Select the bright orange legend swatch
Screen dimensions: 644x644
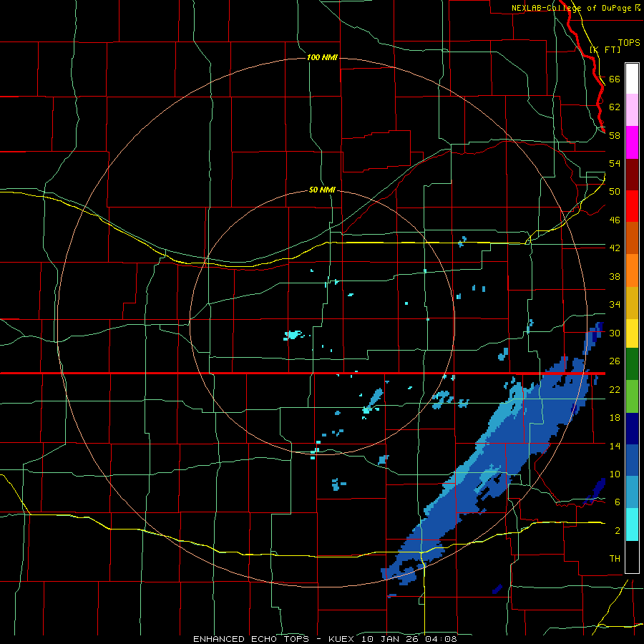click(632, 270)
